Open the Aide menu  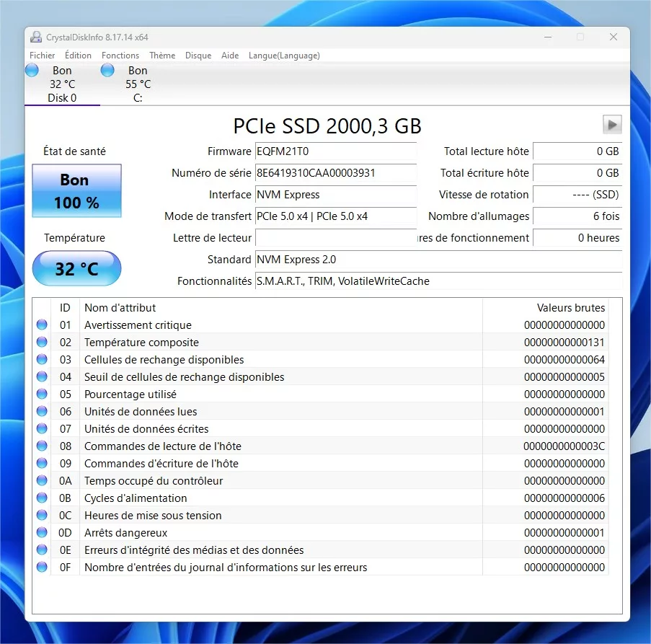coord(230,56)
